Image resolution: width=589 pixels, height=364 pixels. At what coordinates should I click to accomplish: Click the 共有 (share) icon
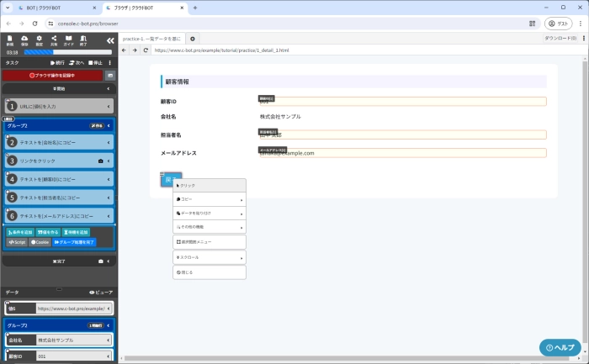click(x=55, y=40)
